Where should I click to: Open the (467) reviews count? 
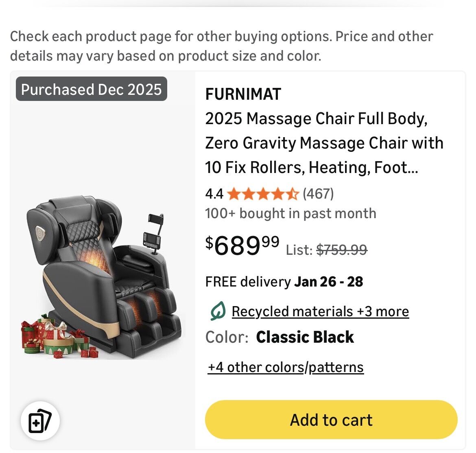[x=318, y=193]
